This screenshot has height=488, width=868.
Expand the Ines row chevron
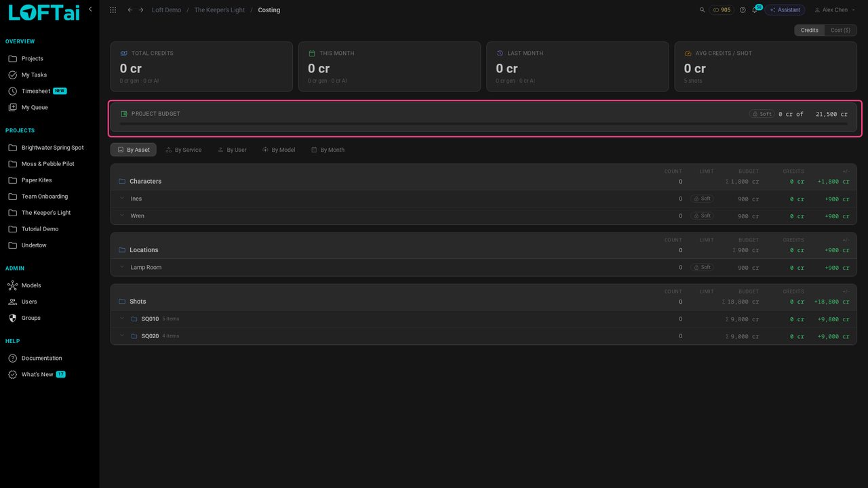(122, 199)
